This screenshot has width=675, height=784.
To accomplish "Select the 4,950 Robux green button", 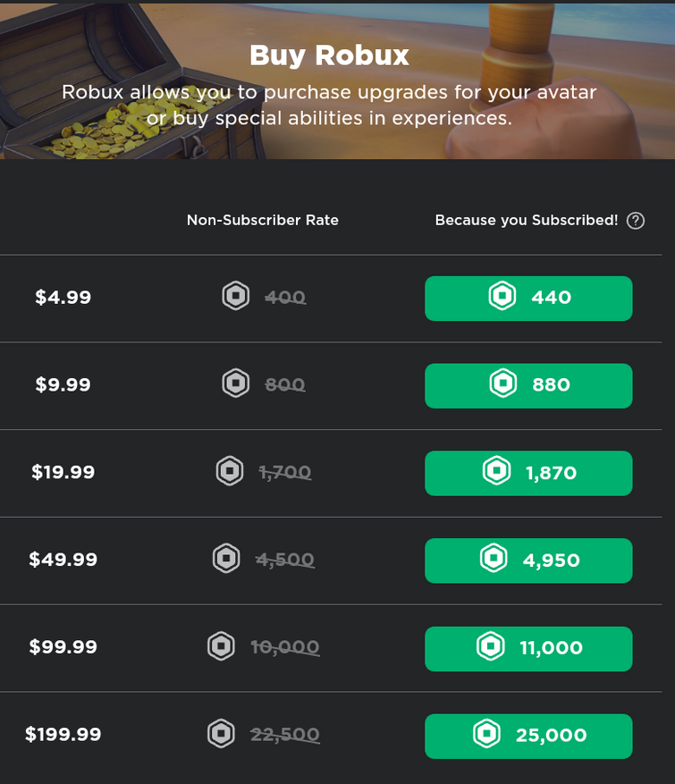I will point(528,561).
